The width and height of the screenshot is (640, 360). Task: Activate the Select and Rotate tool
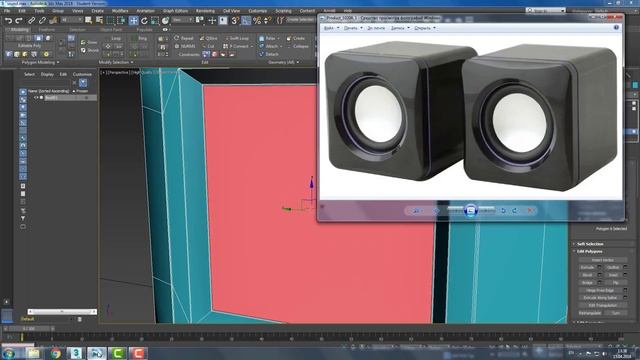[144, 20]
